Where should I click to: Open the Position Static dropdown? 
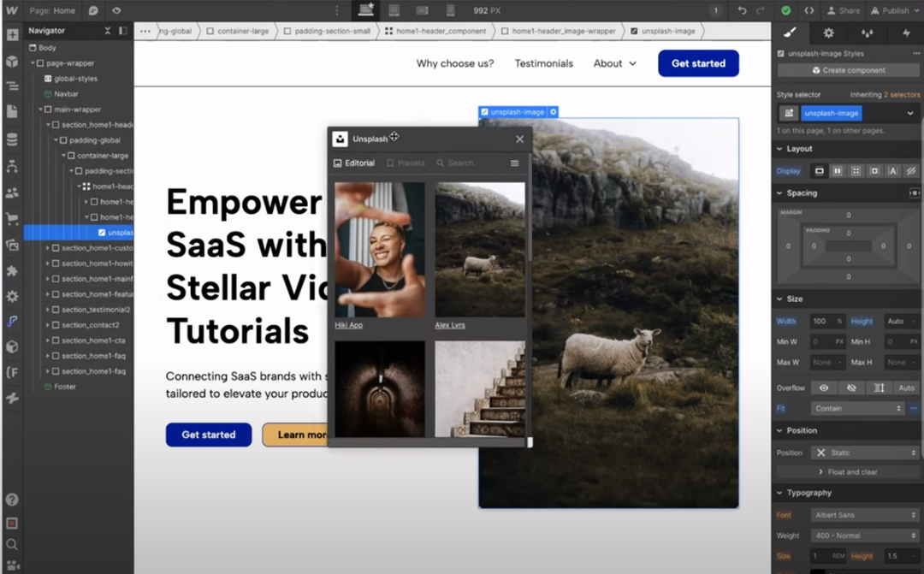pyautogui.click(x=865, y=453)
